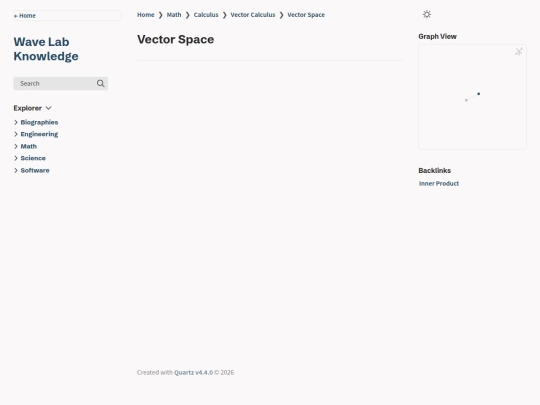Focus the Search input field

tap(61, 84)
